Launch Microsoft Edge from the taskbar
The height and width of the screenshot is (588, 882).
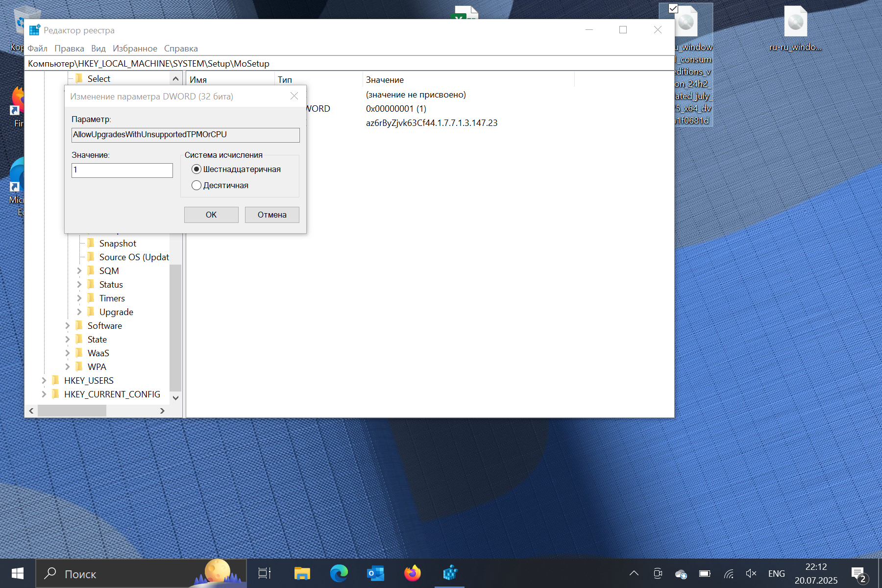(339, 573)
